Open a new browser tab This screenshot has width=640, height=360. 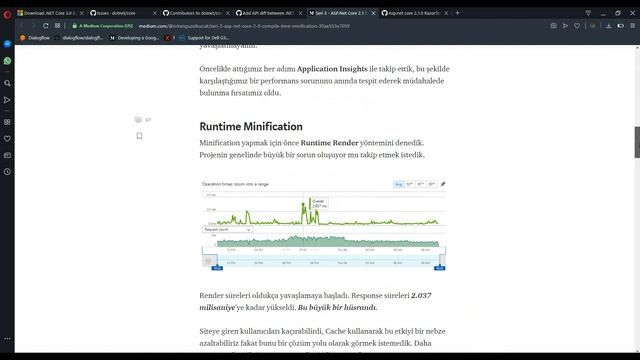(x=457, y=13)
